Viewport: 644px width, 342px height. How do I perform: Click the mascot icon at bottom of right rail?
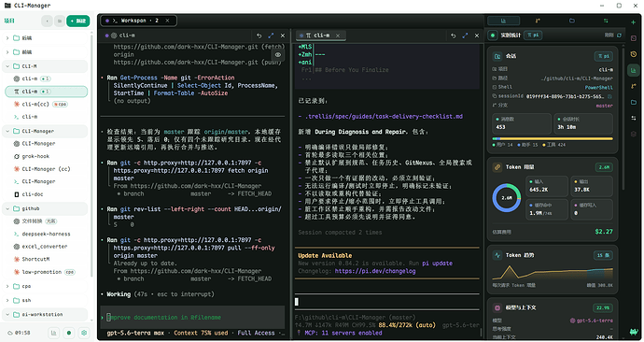click(x=633, y=332)
